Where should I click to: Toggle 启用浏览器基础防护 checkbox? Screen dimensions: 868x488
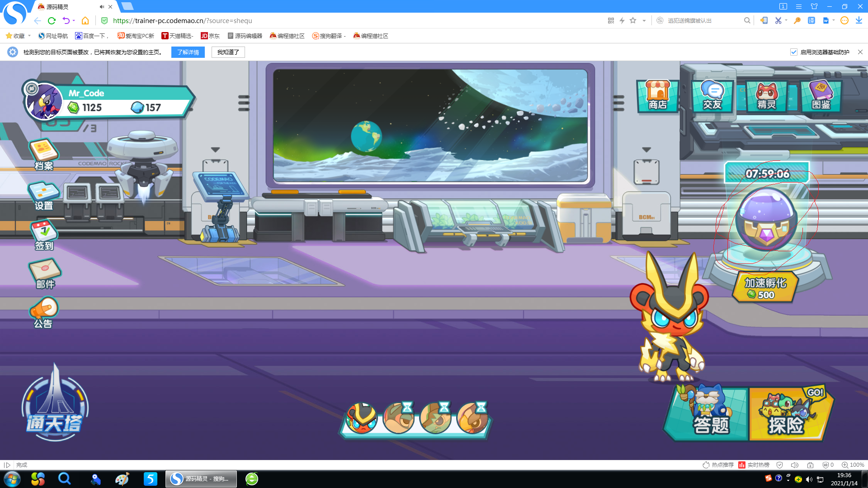tap(793, 52)
